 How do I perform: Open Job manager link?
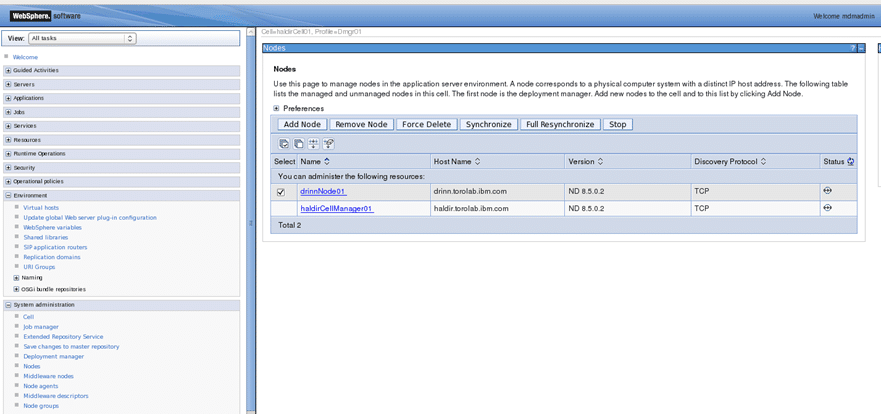[41, 327]
